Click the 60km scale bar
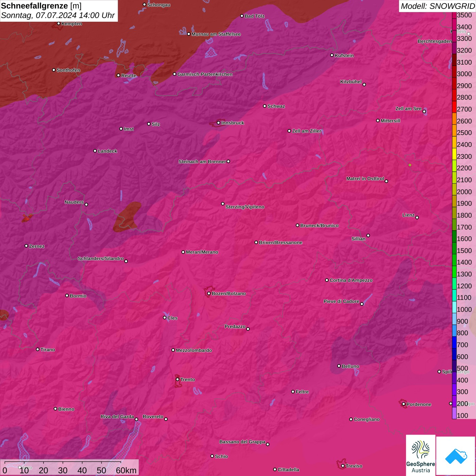The width and height of the screenshot is (476, 476). [x=63, y=462]
